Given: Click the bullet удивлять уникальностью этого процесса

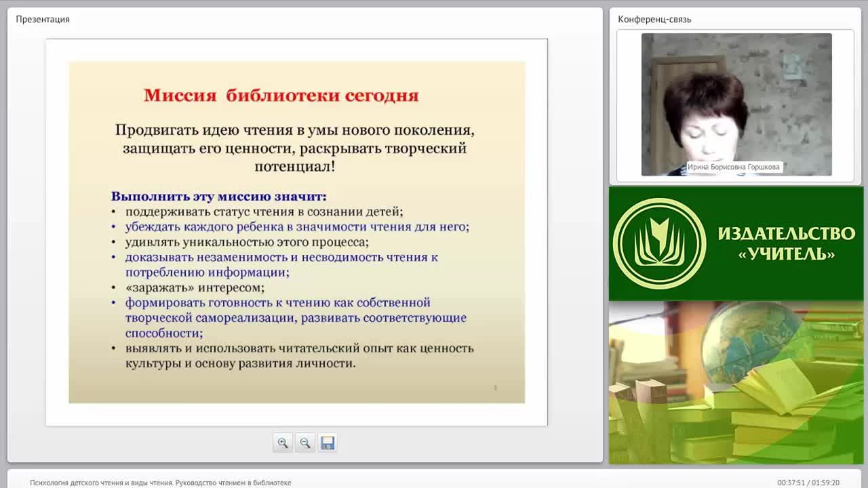Looking at the screenshot, I should click(x=247, y=242).
